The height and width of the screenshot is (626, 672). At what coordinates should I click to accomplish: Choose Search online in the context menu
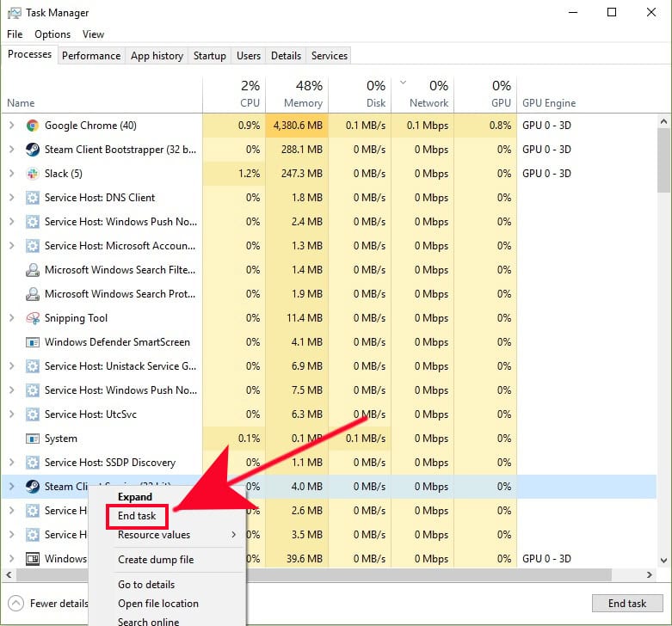(x=148, y=622)
